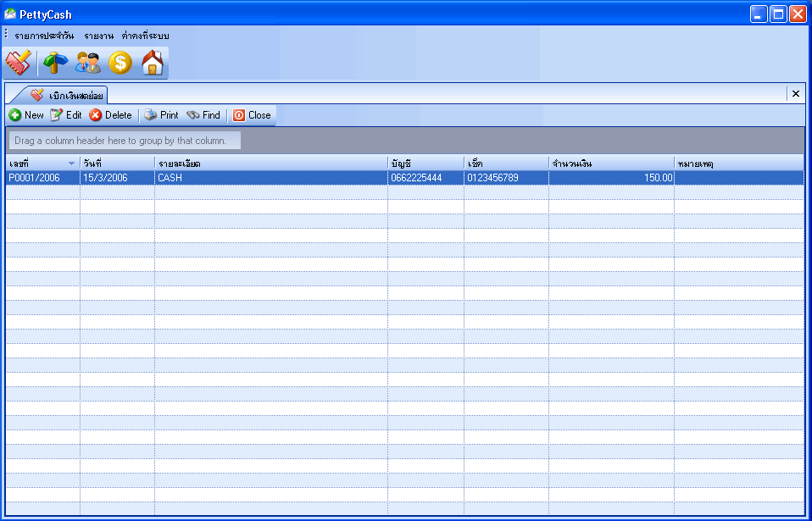Open the two-people users icon
Screen dimensions: 812x521
point(88,64)
